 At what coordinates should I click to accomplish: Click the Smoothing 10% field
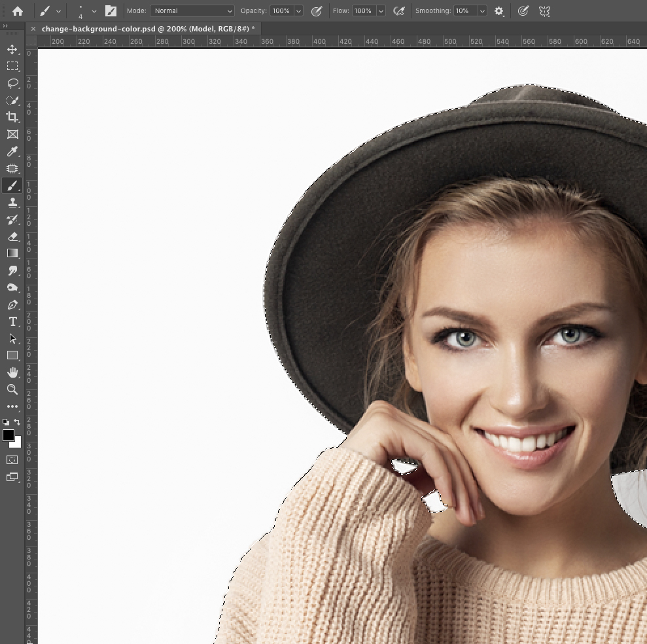(465, 11)
